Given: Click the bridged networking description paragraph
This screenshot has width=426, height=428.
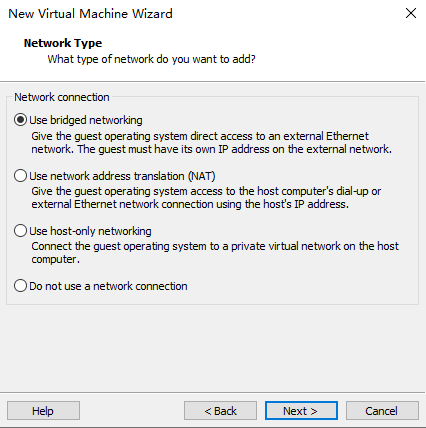Looking at the screenshot, I should tap(212, 143).
